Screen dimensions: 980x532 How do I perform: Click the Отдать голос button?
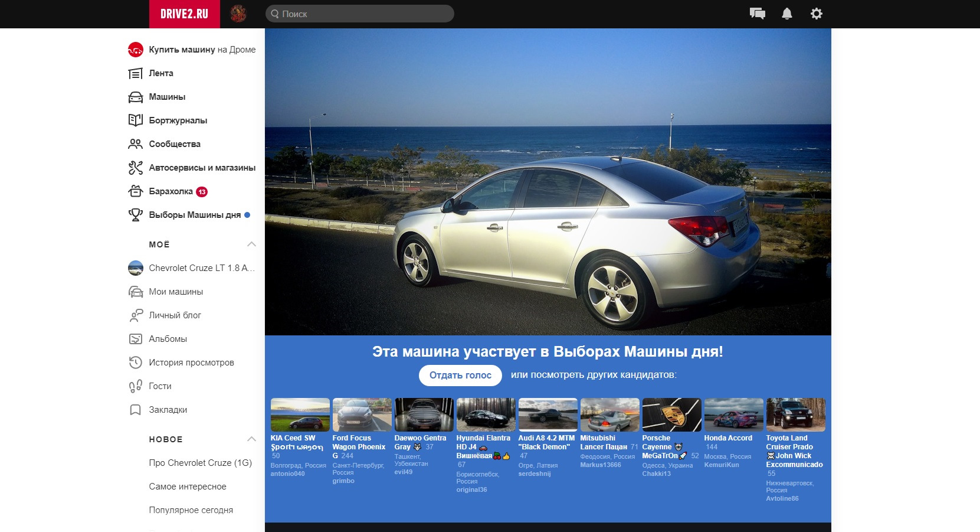pyautogui.click(x=460, y=375)
